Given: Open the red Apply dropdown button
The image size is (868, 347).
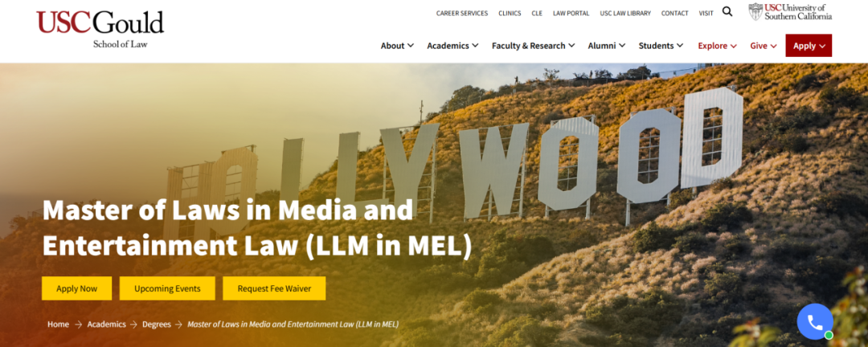Looking at the screenshot, I should [x=809, y=45].
